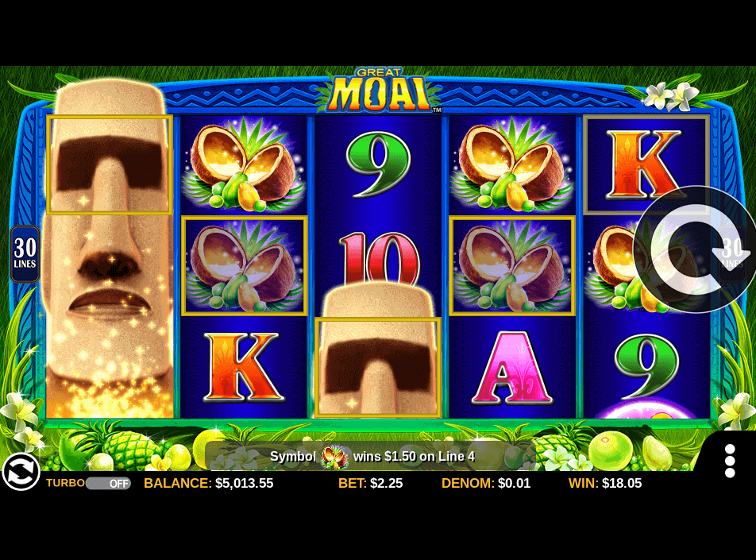Click the left 30 Lines badge
The height and width of the screenshot is (560, 756).
25,253
